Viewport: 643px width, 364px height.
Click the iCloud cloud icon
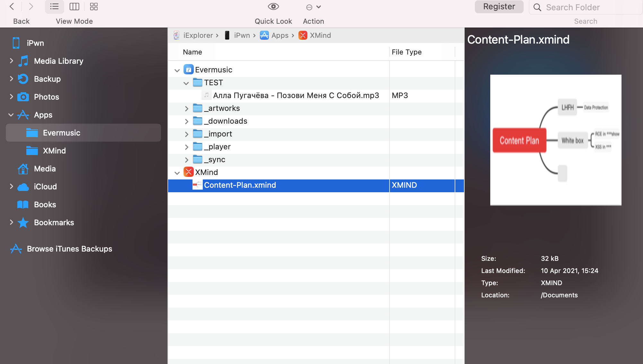[x=23, y=187]
